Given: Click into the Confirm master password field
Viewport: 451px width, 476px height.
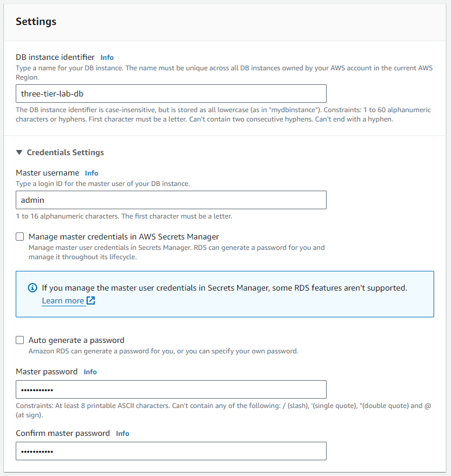Looking at the screenshot, I should [171, 451].
